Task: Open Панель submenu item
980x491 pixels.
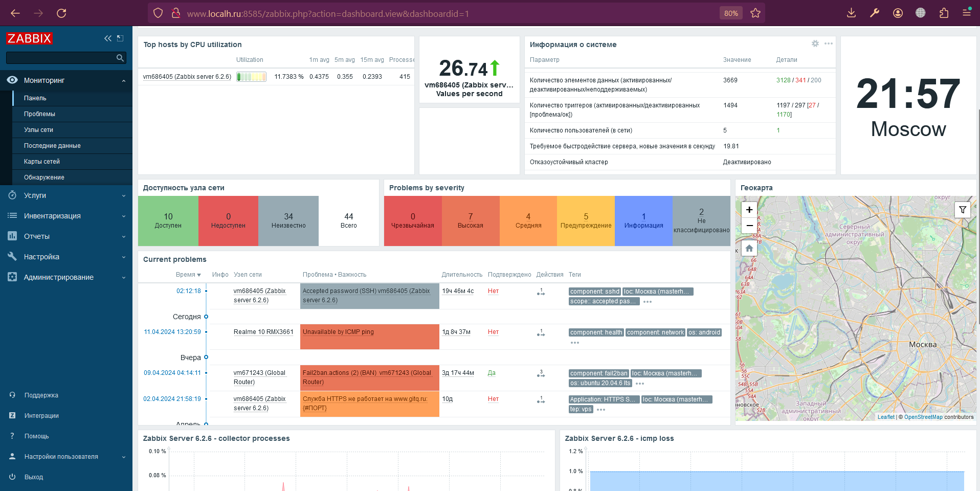Action: [x=72, y=98]
